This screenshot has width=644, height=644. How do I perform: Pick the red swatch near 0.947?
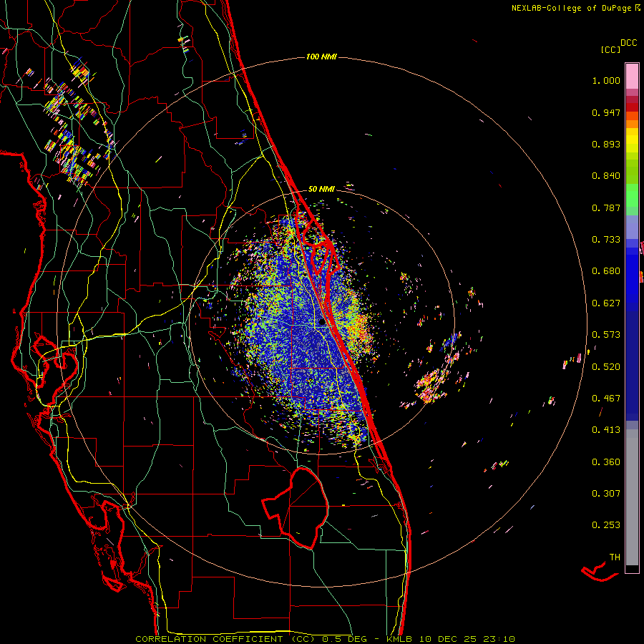tap(632, 107)
